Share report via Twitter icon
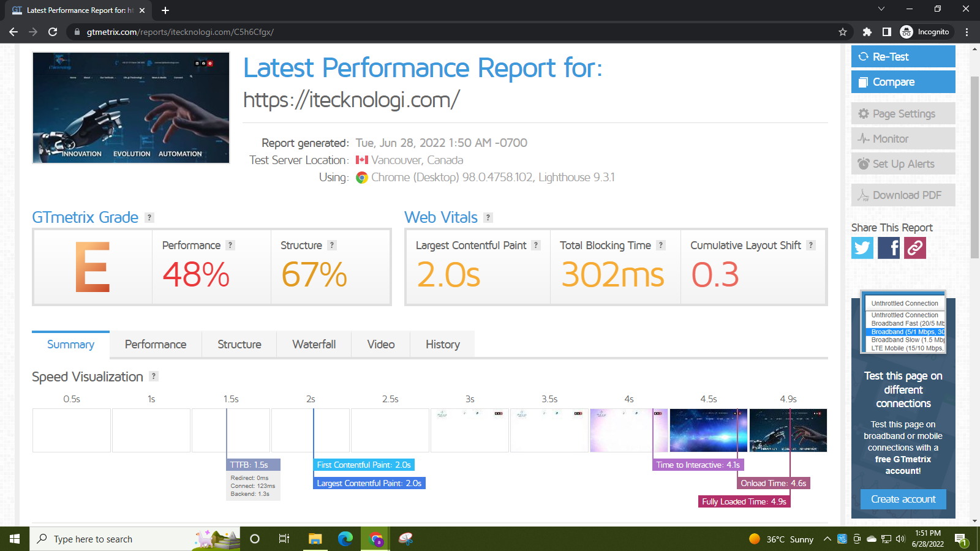This screenshot has width=980, height=551. click(x=862, y=248)
